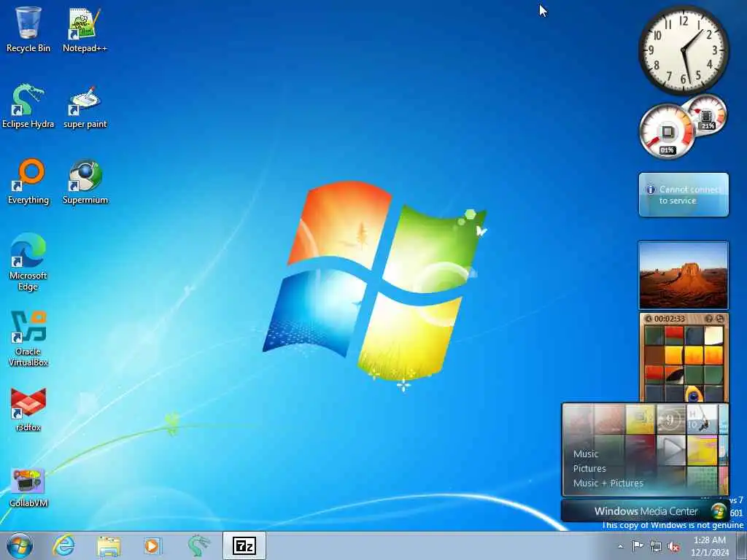Click the Show Desktop strip

(x=741, y=545)
